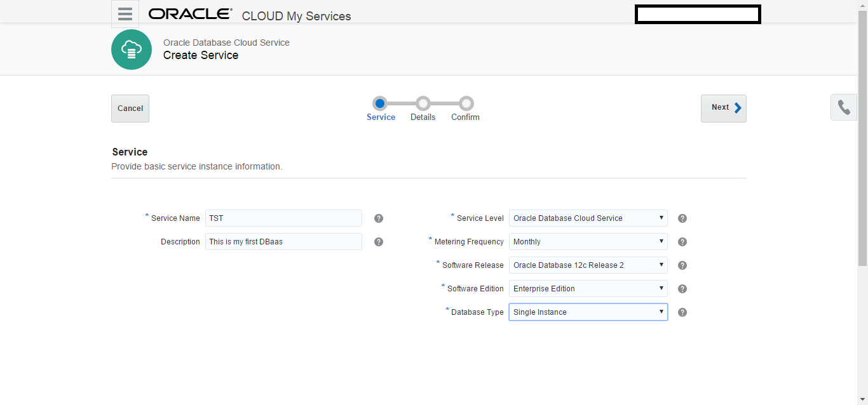The height and width of the screenshot is (405, 868).
Task: Open help for Software Release selection
Action: (x=682, y=265)
